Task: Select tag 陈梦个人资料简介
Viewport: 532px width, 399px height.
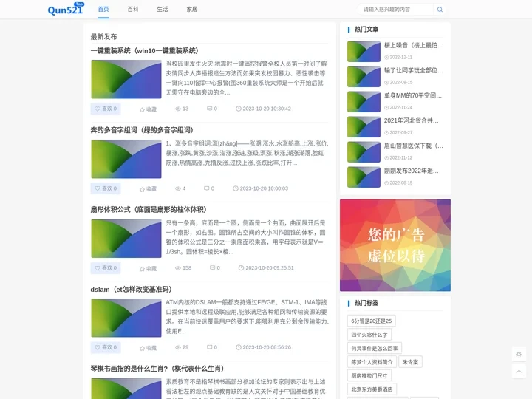Action: pos(372,362)
